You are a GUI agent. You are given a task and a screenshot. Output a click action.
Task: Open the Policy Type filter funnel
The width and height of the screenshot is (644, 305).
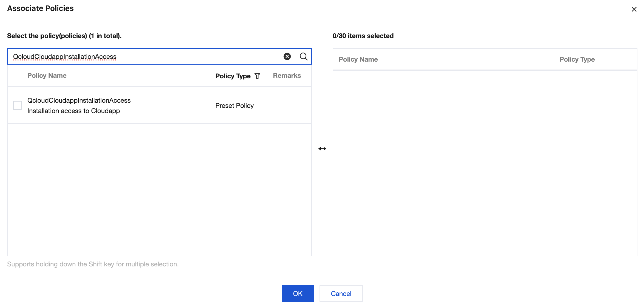click(x=257, y=76)
